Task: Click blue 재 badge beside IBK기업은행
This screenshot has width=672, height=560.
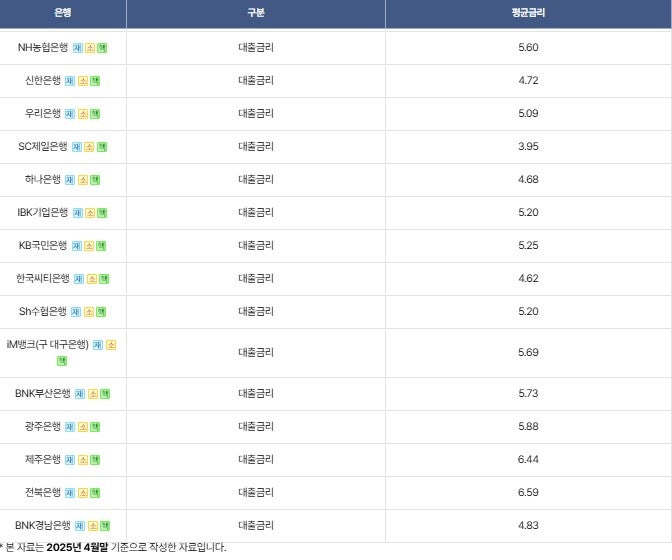Action: click(78, 213)
